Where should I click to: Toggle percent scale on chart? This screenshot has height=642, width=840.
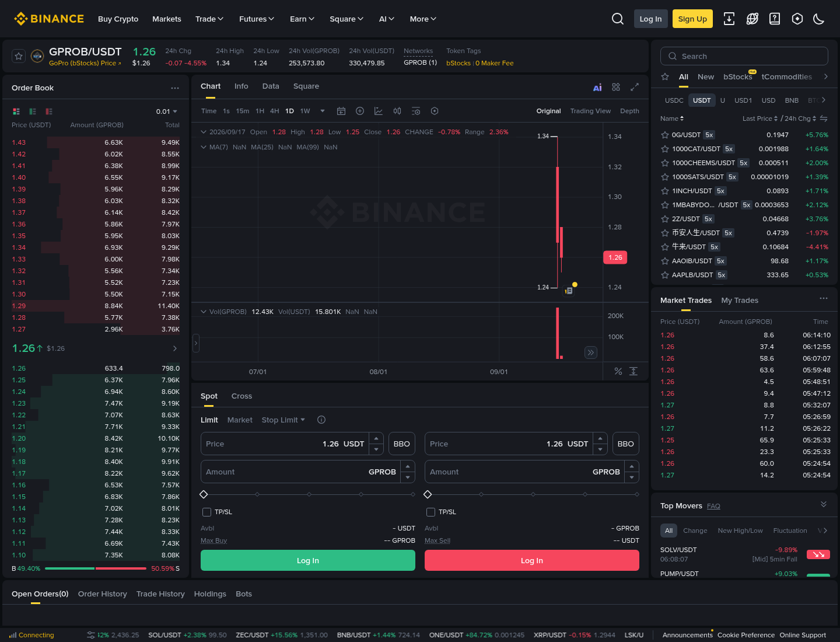(x=618, y=371)
